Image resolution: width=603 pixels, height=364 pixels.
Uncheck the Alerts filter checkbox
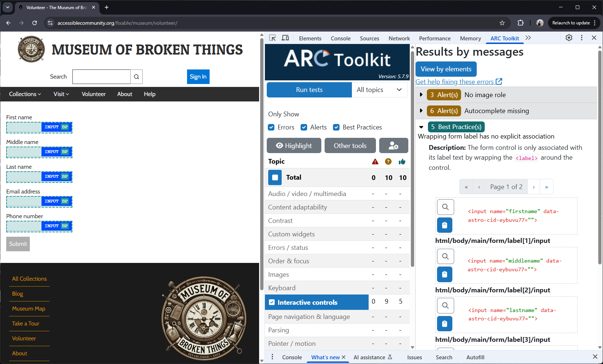pyautogui.click(x=304, y=127)
